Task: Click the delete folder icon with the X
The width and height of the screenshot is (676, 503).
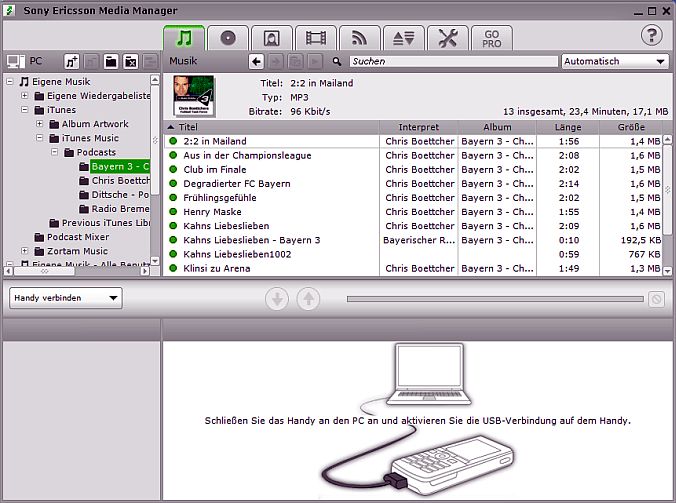Action: coord(131,62)
